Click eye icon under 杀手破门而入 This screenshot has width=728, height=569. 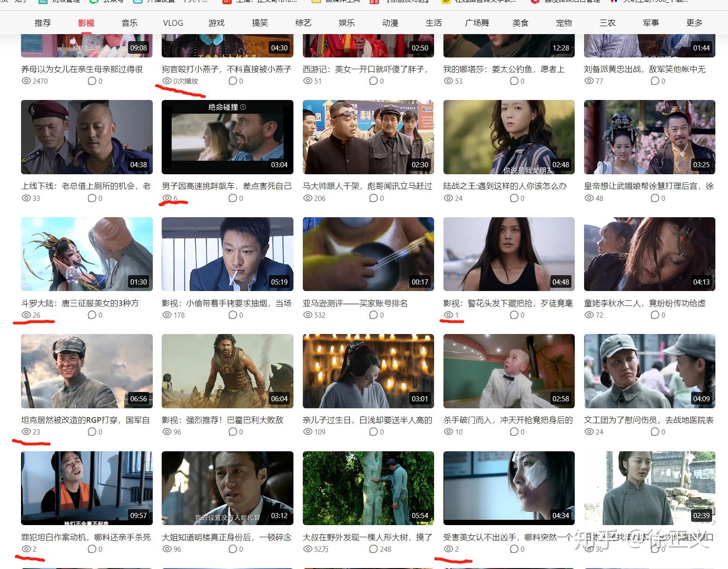click(x=449, y=432)
